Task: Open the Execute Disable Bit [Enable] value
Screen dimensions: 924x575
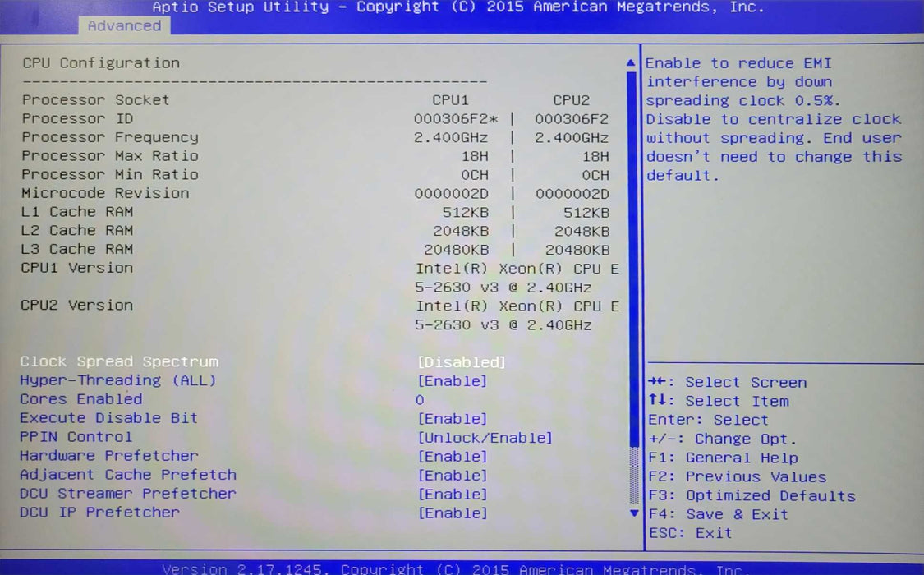Action: (x=453, y=419)
